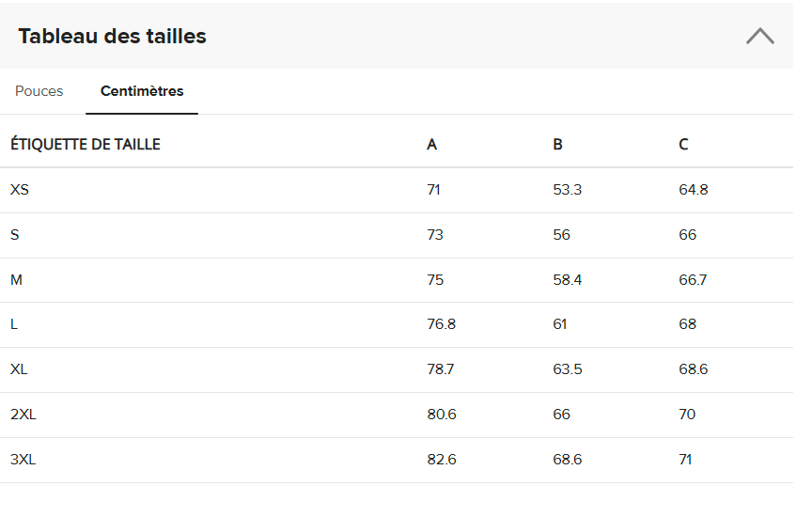Click the 68.6 value in XL row
Viewport: 812px width, 517px height.
pyautogui.click(x=694, y=369)
